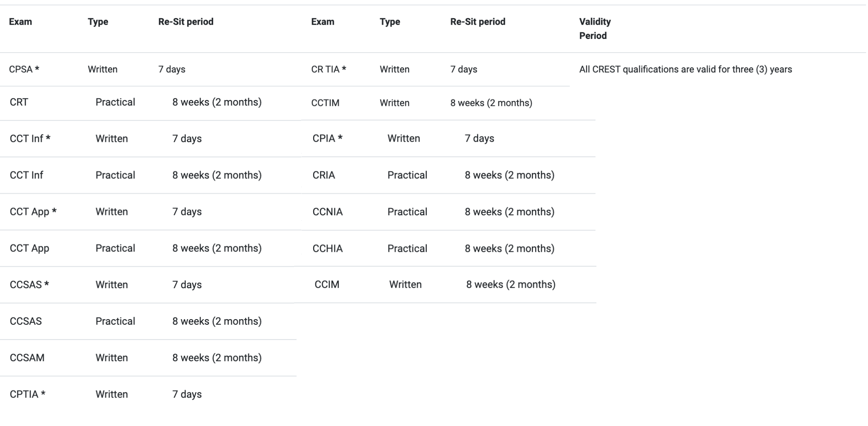Click the CCSAS * written exam name
Image resolution: width=868 pixels, height=426 pixels.
[29, 284]
